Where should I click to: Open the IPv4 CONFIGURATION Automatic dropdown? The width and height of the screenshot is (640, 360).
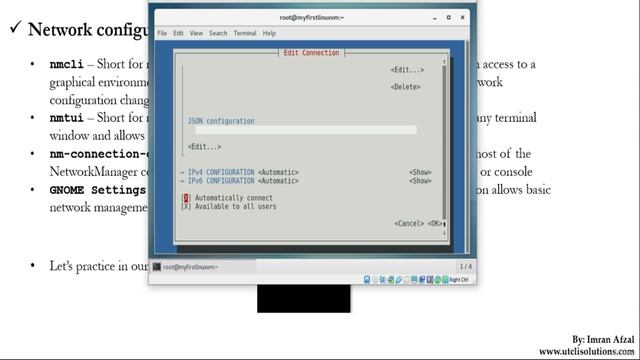click(278, 172)
